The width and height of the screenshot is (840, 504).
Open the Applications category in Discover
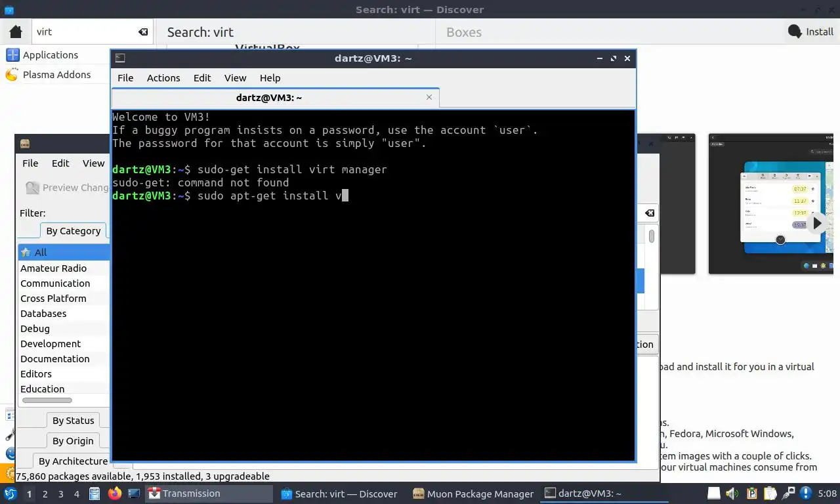point(50,55)
